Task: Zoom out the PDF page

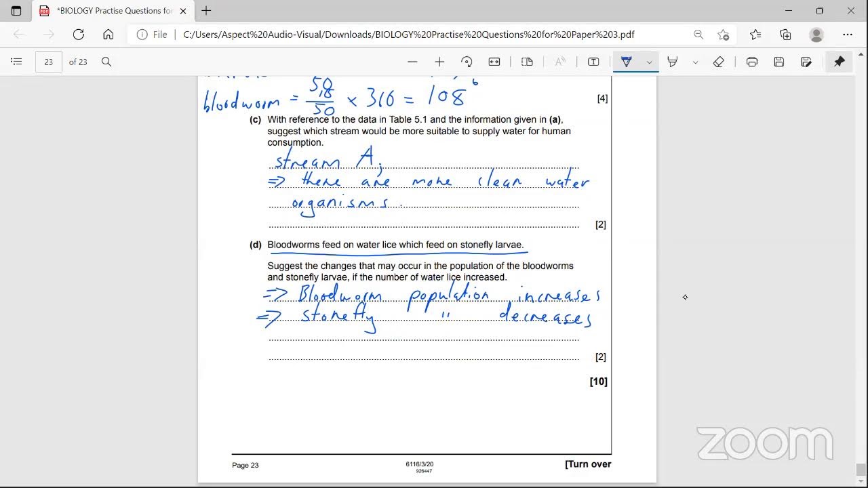Action: (x=412, y=62)
